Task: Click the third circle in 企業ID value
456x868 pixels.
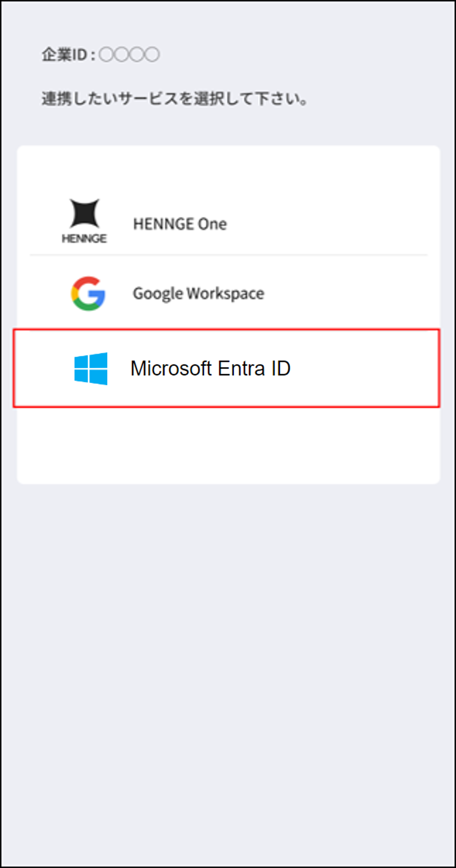Action: tap(137, 55)
